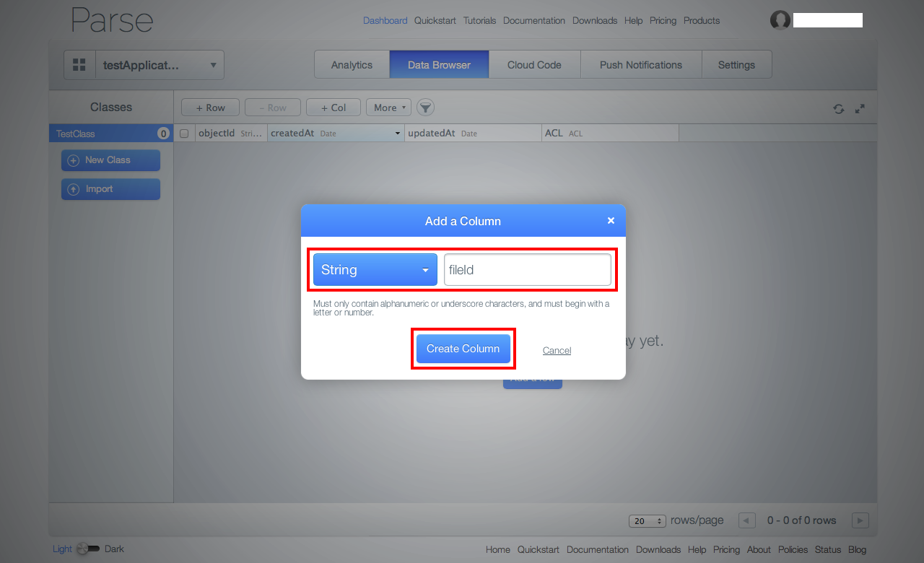Screen dimensions: 924x563
Task: Open footer About link
Action: [x=759, y=549]
